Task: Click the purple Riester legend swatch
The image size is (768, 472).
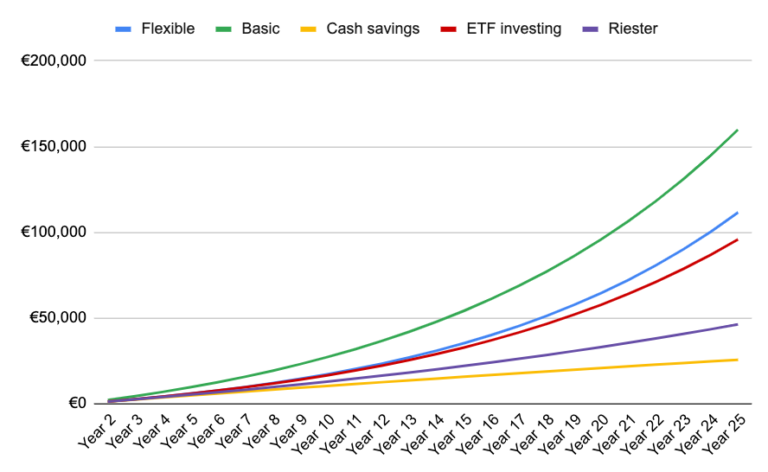Action: coord(594,27)
